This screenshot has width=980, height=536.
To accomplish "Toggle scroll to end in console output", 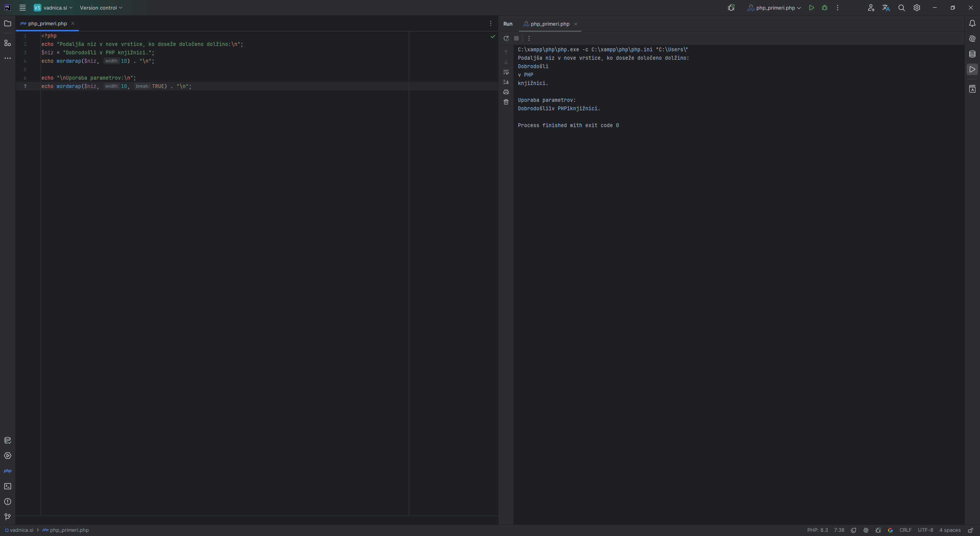I will [506, 82].
